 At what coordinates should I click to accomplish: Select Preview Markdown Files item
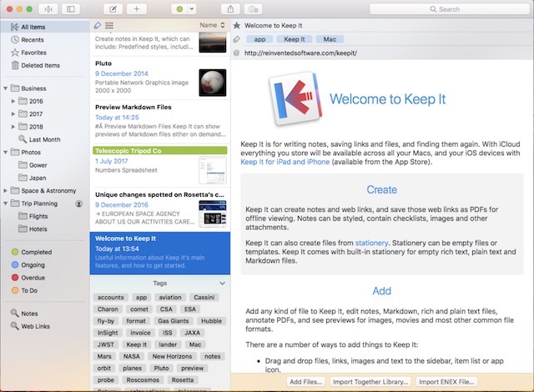pyautogui.click(x=160, y=122)
